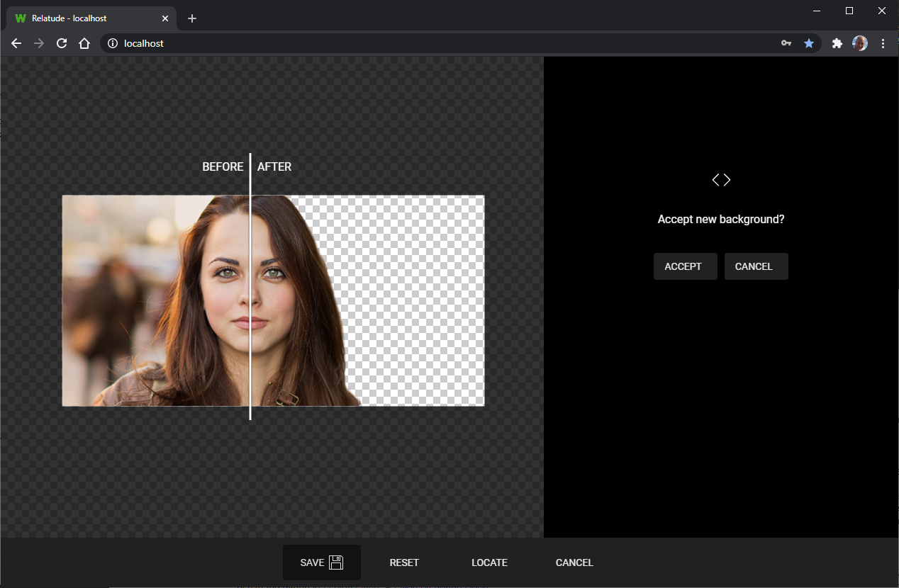Click the angle brackets icon above the prompt
Image resolution: width=899 pixels, height=588 pixels.
pyautogui.click(x=721, y=180)
